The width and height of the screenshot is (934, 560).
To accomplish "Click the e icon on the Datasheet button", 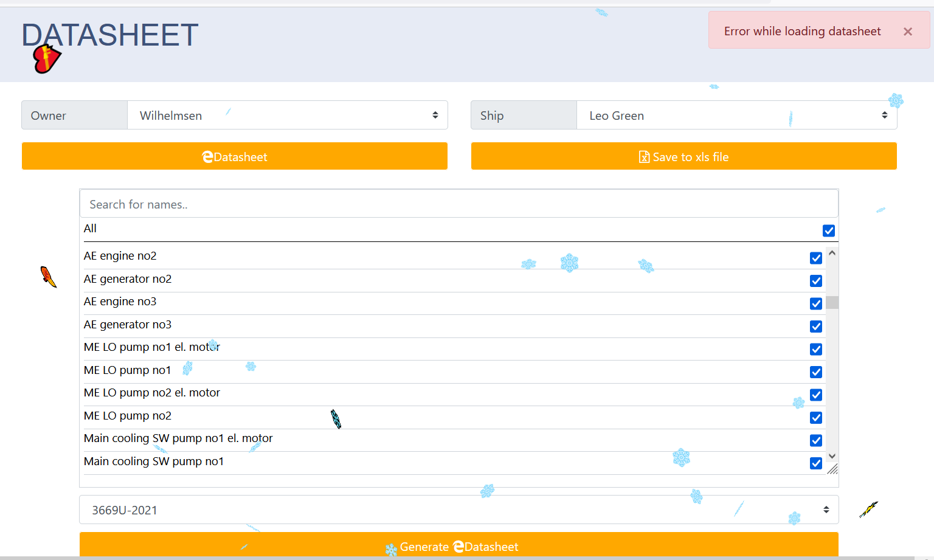I will coord(207,157).
